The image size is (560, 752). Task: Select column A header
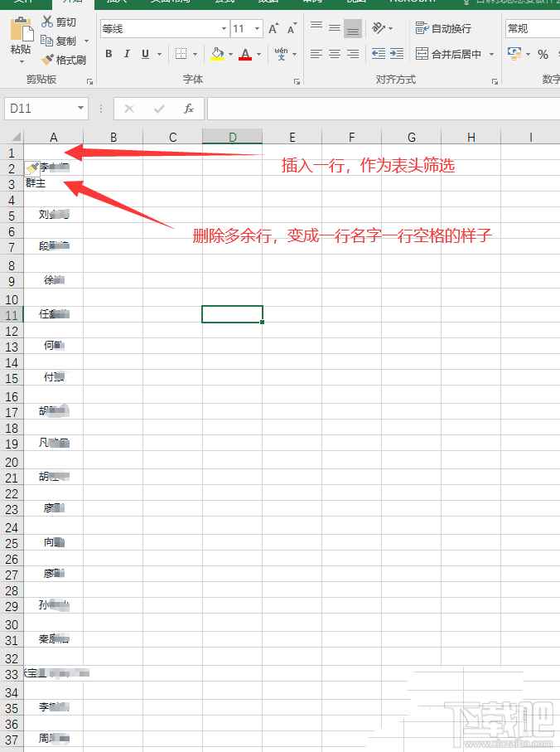click(x=54, y=137)
